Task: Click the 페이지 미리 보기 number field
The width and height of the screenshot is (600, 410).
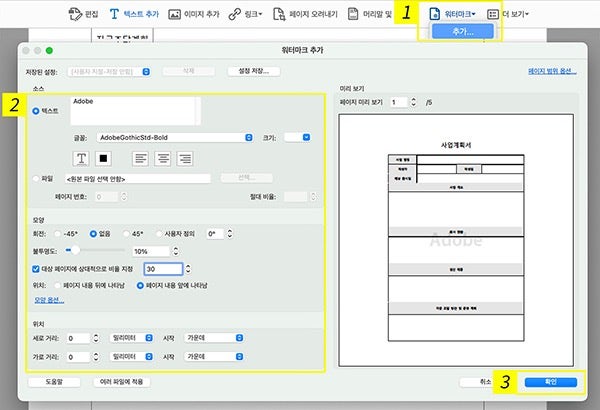Action: [399, 102]
